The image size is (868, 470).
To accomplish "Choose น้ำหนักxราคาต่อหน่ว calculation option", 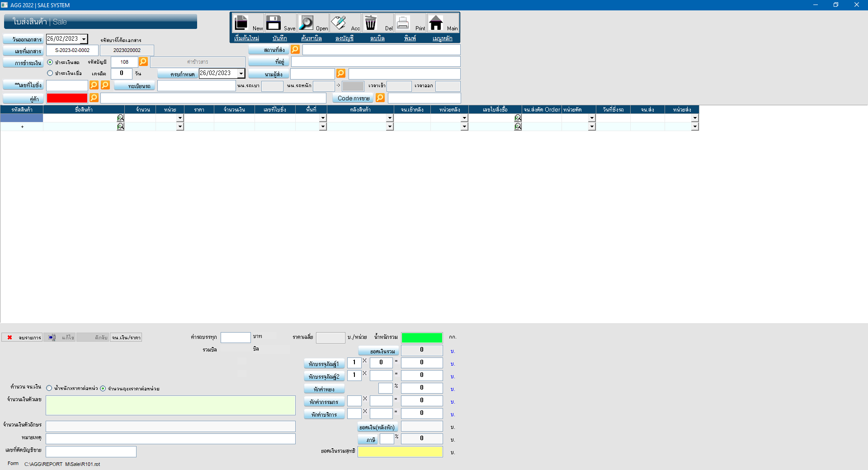I will click(x=49, y=388).
